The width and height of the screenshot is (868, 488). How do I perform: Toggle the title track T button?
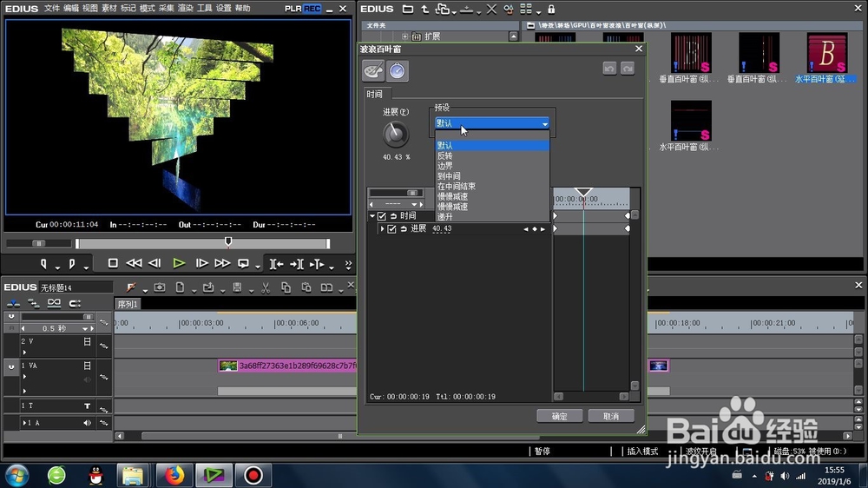coord(87,406)
